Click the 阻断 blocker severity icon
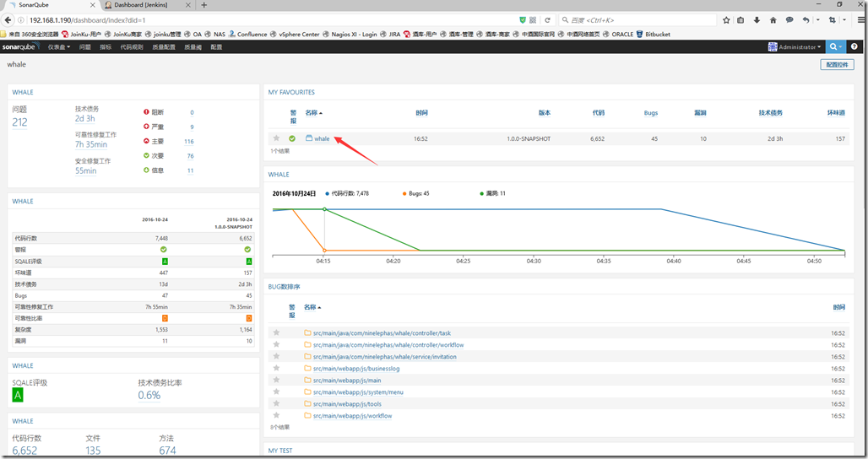Screen dimensions: 868x459 coord(146,112)
